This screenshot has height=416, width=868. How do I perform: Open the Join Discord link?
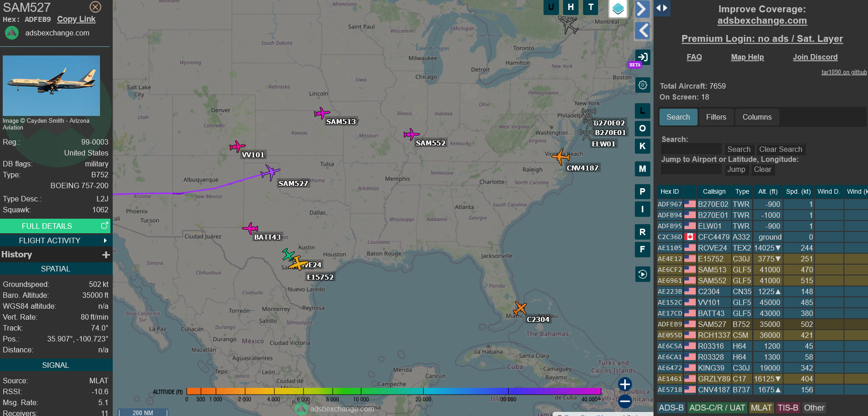(x=815, y=57)
